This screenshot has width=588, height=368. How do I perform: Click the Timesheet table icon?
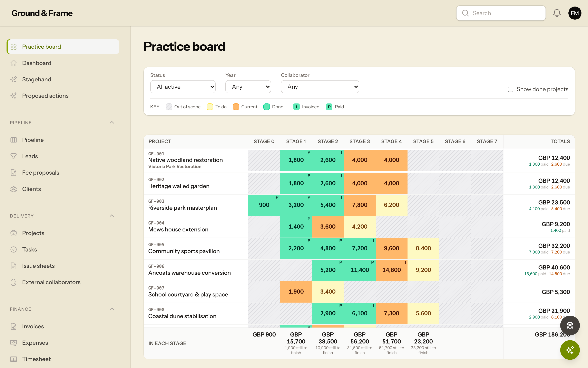coord(14,359)
